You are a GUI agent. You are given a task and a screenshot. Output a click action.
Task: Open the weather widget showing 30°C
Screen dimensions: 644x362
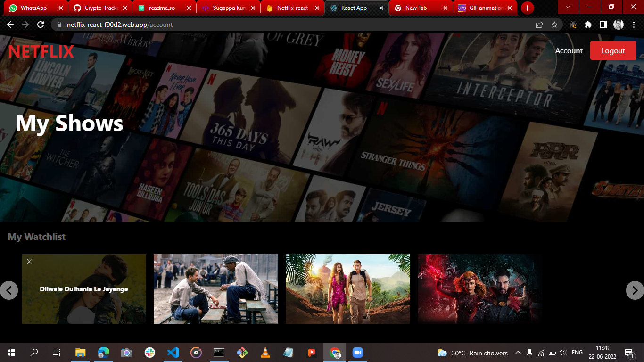472,353
